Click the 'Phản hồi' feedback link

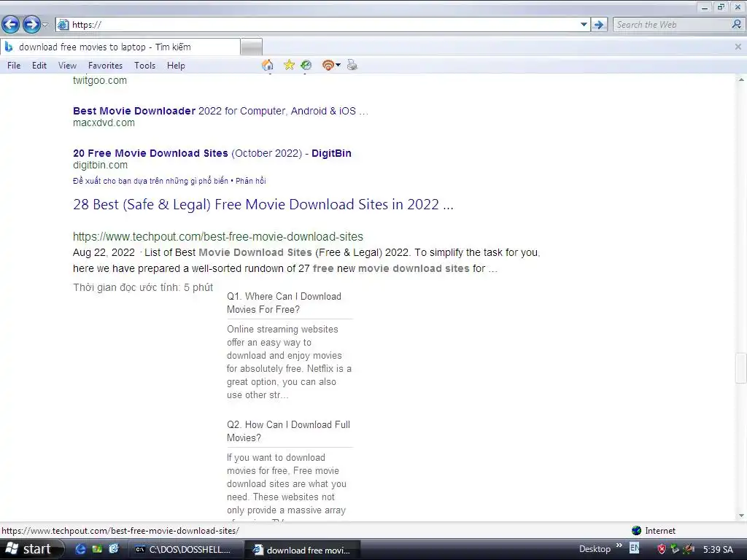pos(251,181)
